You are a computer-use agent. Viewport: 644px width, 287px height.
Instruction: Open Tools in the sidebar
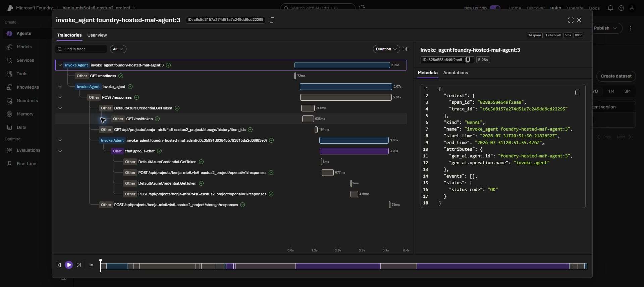click(22, 74)
